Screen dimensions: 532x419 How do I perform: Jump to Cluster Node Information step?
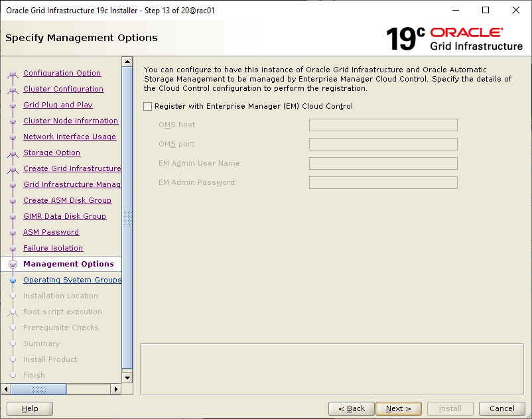(x=70, y=121)
